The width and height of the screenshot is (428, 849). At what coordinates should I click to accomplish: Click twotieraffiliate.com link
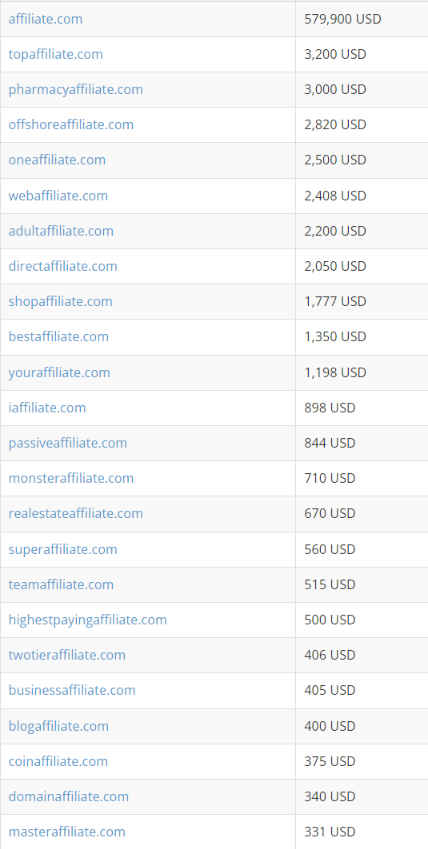[67, 655]
